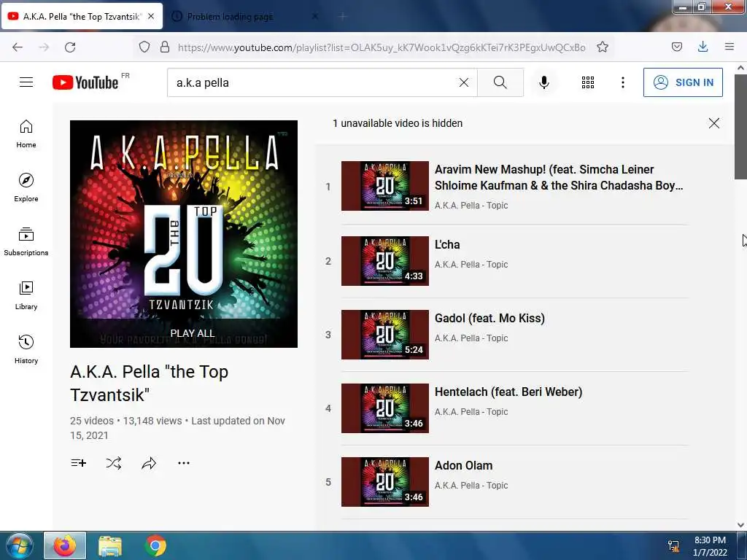Open tracking protection shield icon
Viewport: 747px width, 560px height.
point(144,47)
